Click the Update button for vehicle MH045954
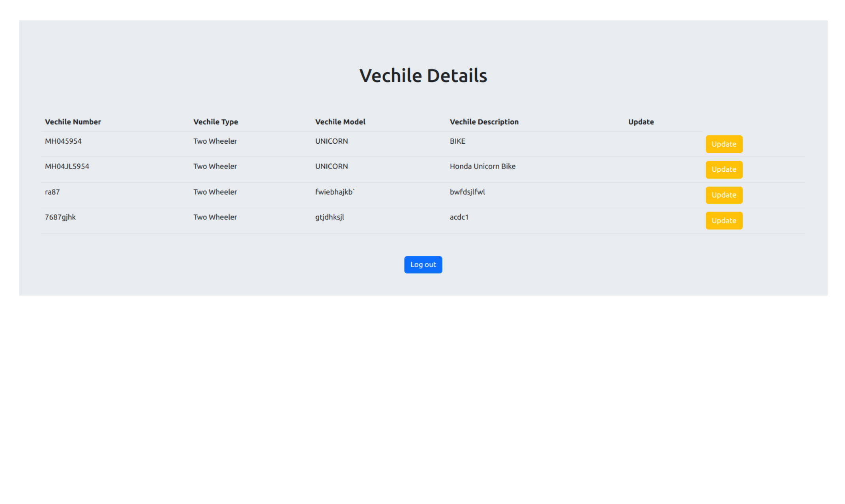Screen dimensions: 845x504 (x=723, y=144)
